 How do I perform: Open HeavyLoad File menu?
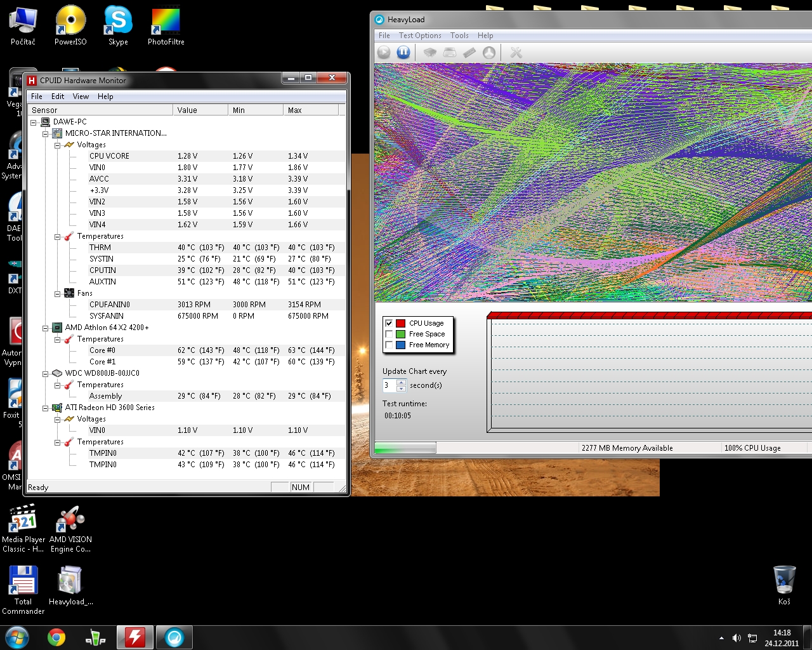point(384,36)
